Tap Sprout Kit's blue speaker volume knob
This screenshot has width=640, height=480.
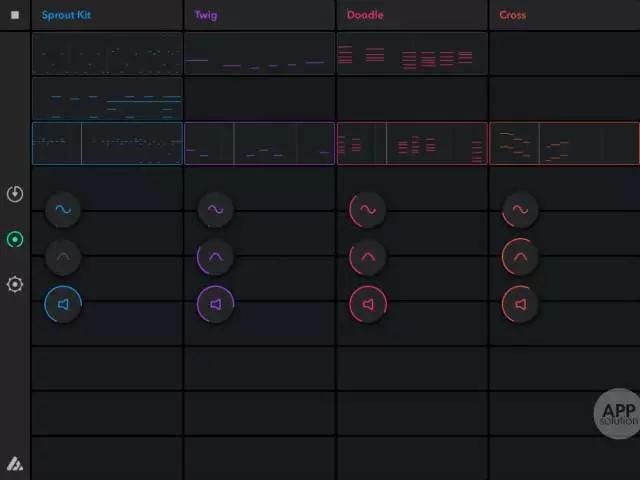tap(64, 304)
